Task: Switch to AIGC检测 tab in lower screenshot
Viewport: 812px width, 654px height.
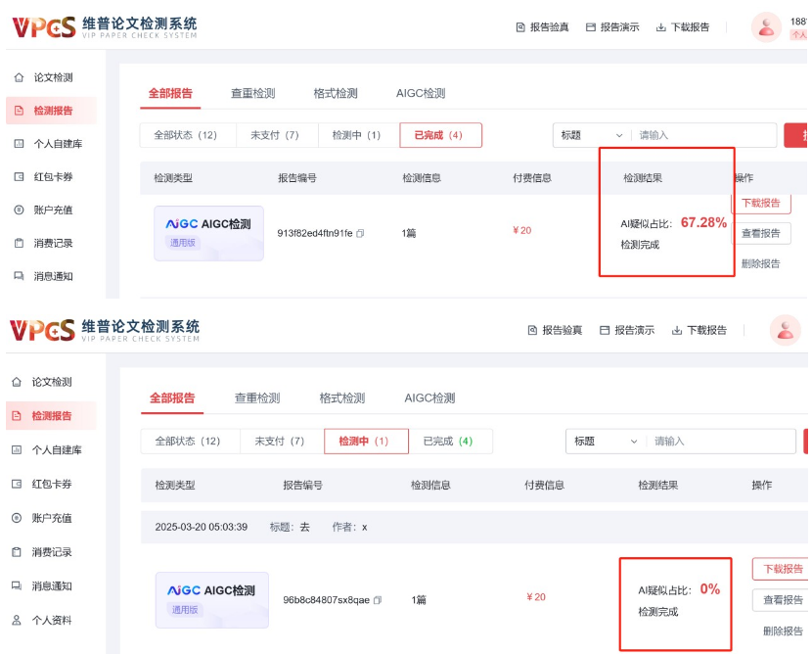Action: click(429, 398)
